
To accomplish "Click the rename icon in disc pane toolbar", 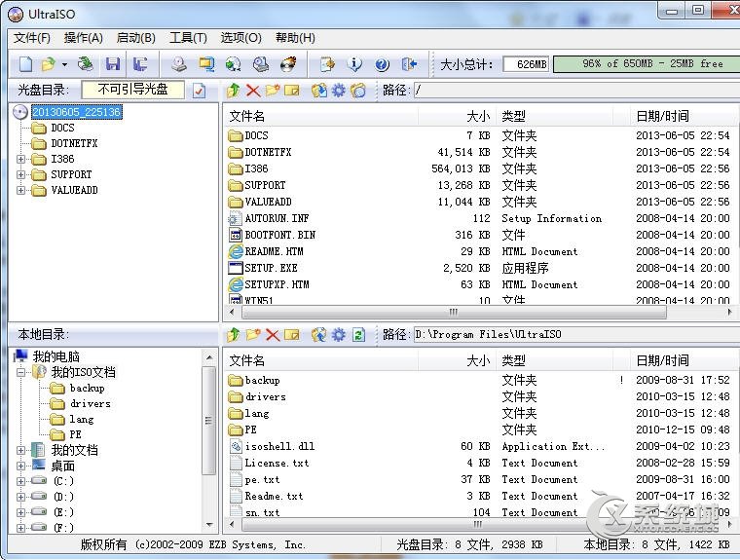I will 292,91.
